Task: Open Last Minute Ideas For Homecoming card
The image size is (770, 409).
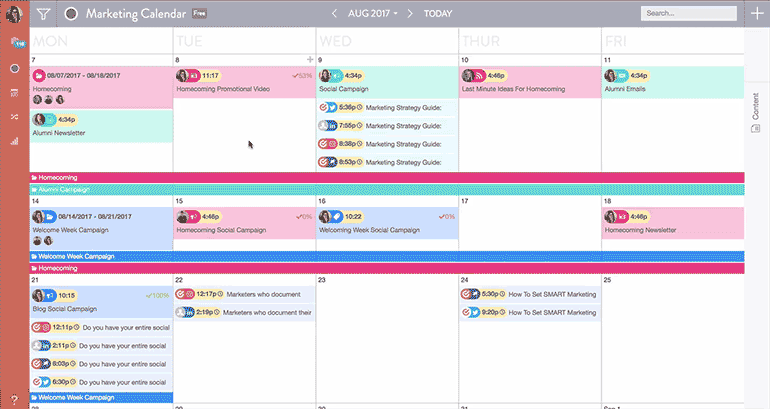Action: click(x=530, y=82)
